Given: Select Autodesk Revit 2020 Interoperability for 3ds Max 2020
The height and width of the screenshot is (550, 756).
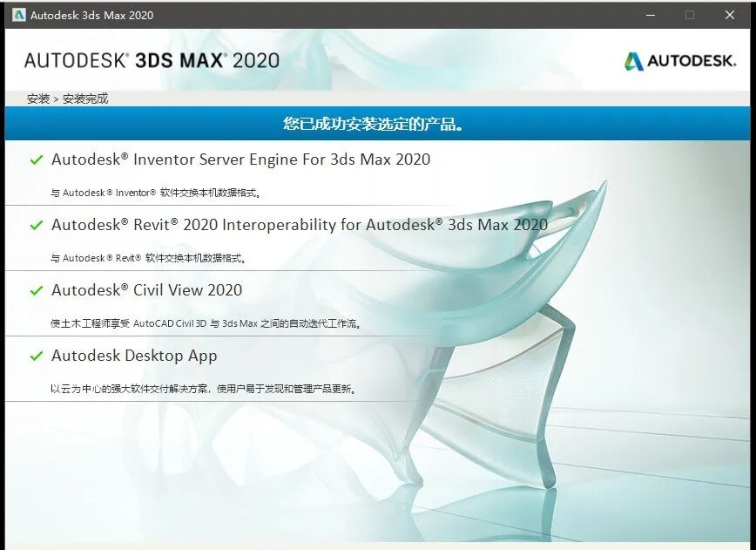Looking at the screenshot, I should click(300, 225).
